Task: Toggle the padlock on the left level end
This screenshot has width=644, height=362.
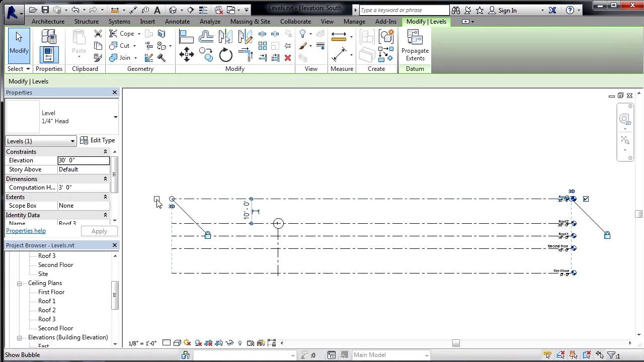Action: 208,235
